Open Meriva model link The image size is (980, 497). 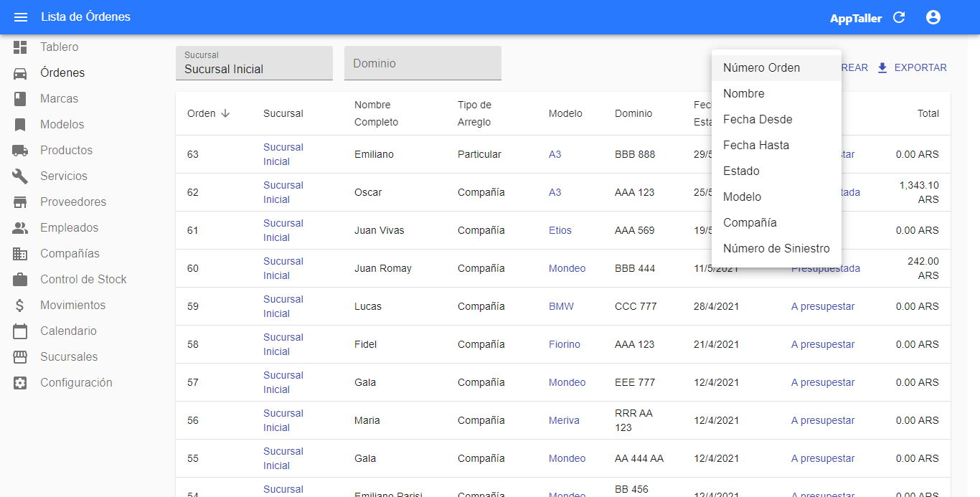point(564,420)
